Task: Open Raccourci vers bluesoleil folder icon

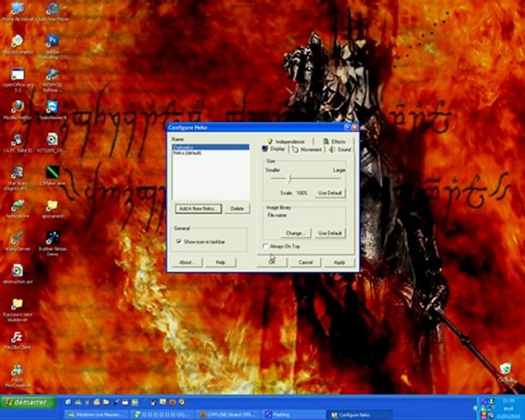Action: tap(17, 310)
